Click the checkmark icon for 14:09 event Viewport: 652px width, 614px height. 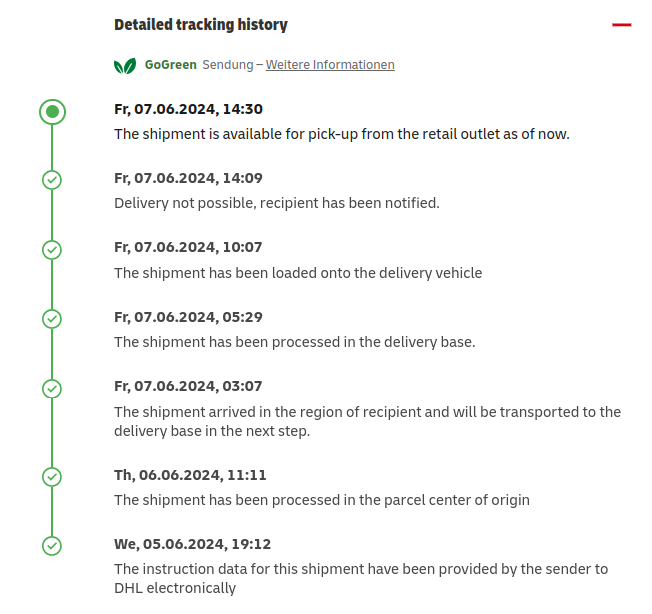[x=52, y=180]
